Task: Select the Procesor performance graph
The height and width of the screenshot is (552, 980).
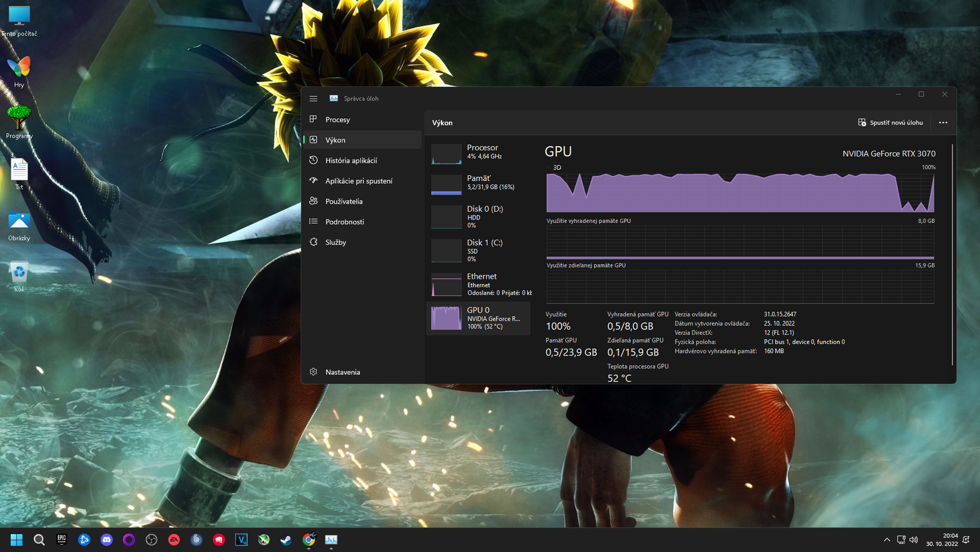Action: click(479, 153)
